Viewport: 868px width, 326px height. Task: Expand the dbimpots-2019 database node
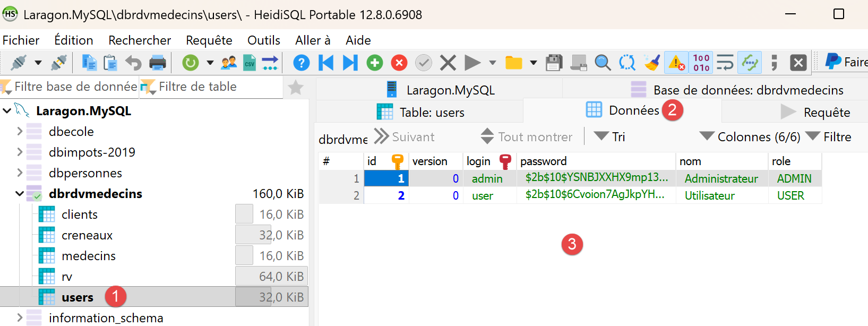(20, 152)
